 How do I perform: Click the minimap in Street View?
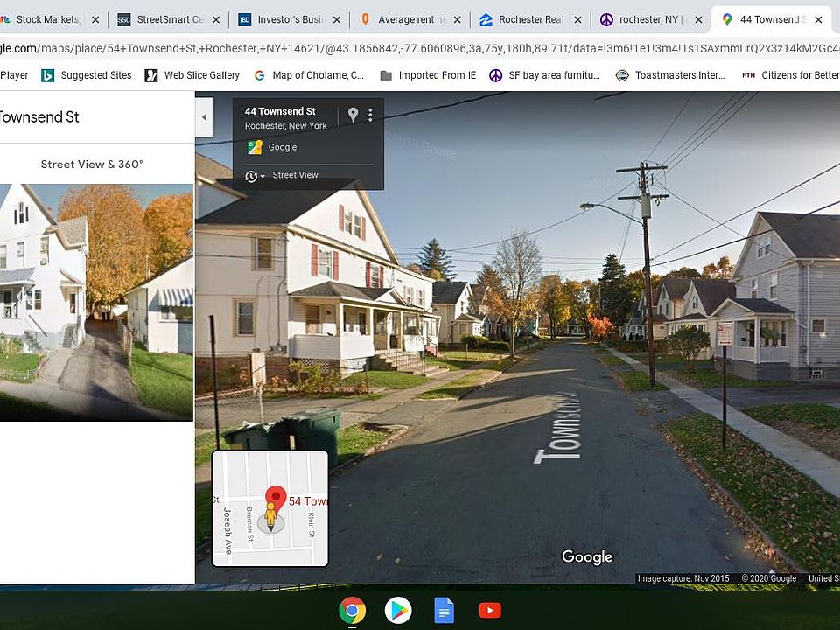click(270, 508)
